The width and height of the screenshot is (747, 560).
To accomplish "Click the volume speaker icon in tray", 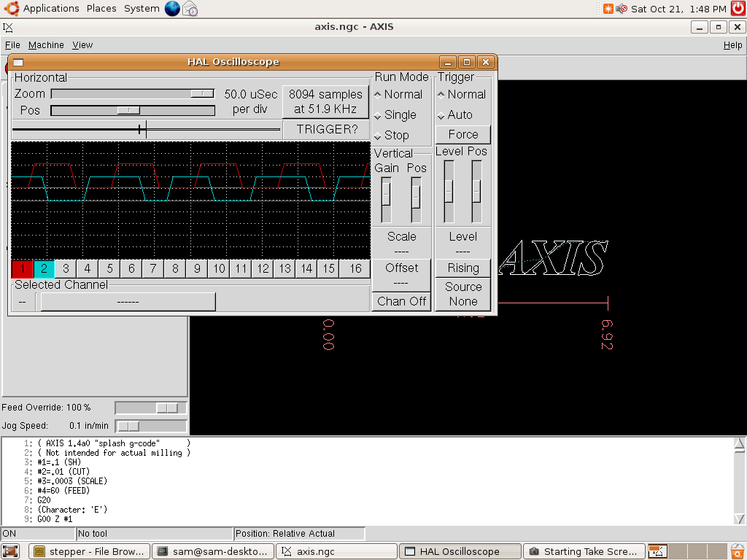I will (x=622, y=9).
